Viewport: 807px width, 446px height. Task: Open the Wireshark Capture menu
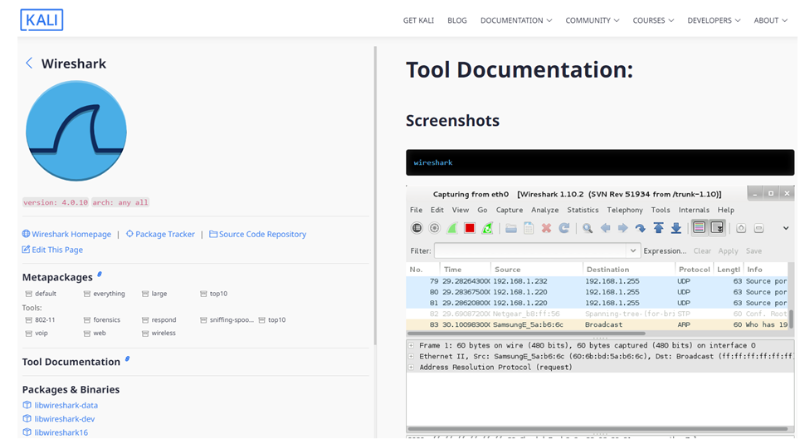coord(509,210)
